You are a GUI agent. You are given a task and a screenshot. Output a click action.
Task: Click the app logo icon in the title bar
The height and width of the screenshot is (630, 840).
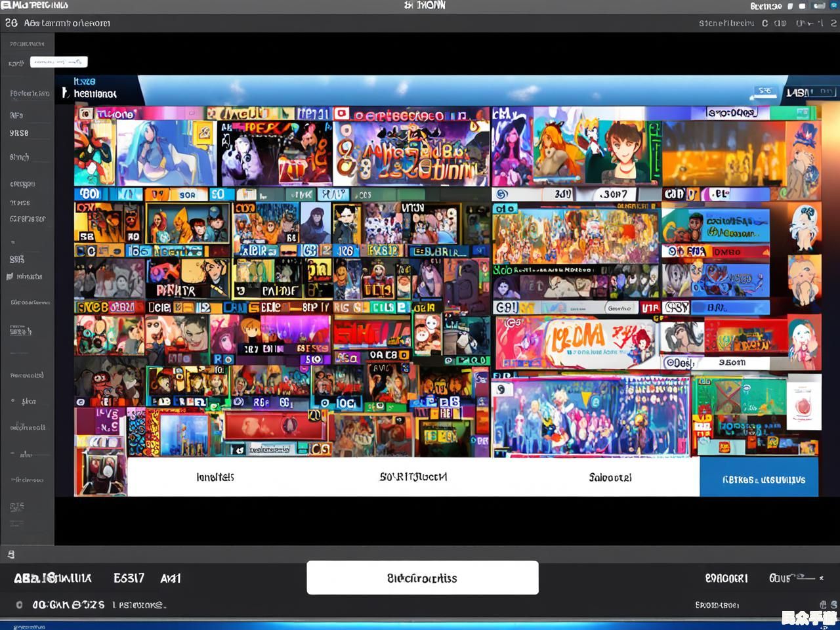[x=5, y=5]
